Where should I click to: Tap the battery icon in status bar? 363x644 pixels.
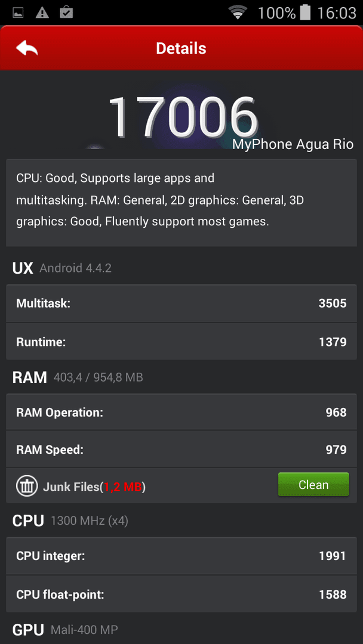click(304, 13)
